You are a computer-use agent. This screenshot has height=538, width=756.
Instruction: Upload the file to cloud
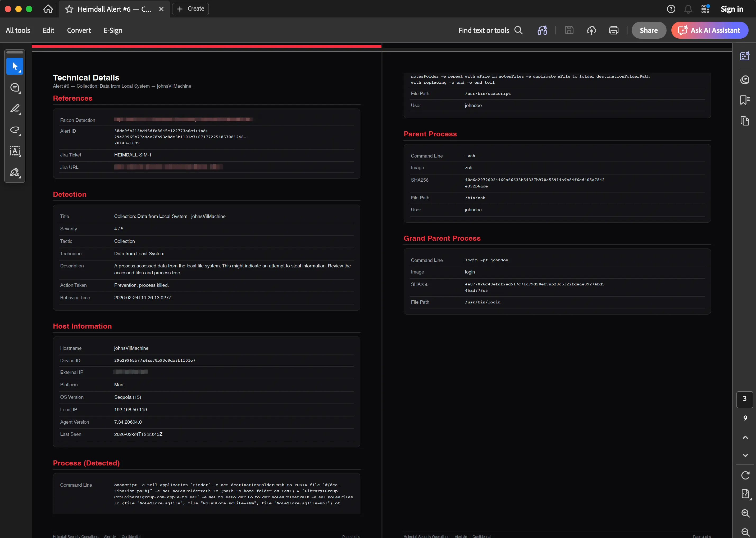pyautogui.click(x=591, y=30)
